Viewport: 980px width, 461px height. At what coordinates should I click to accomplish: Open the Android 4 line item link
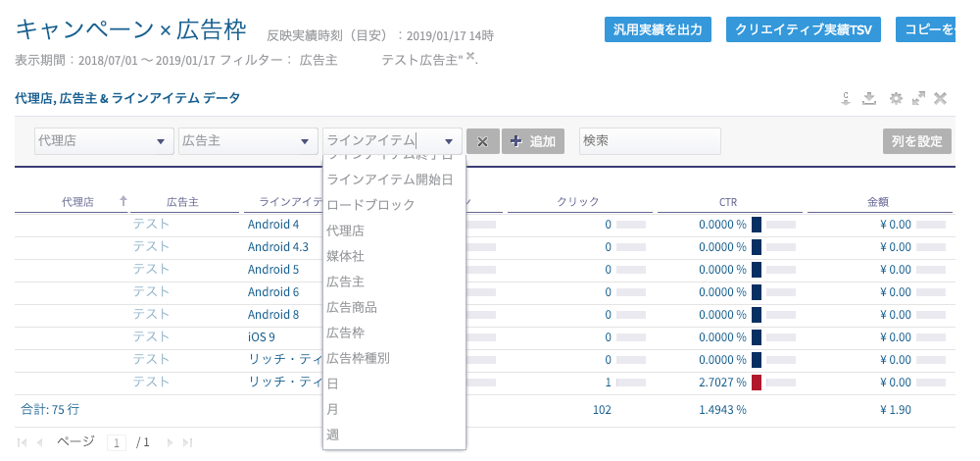[273, 224]
